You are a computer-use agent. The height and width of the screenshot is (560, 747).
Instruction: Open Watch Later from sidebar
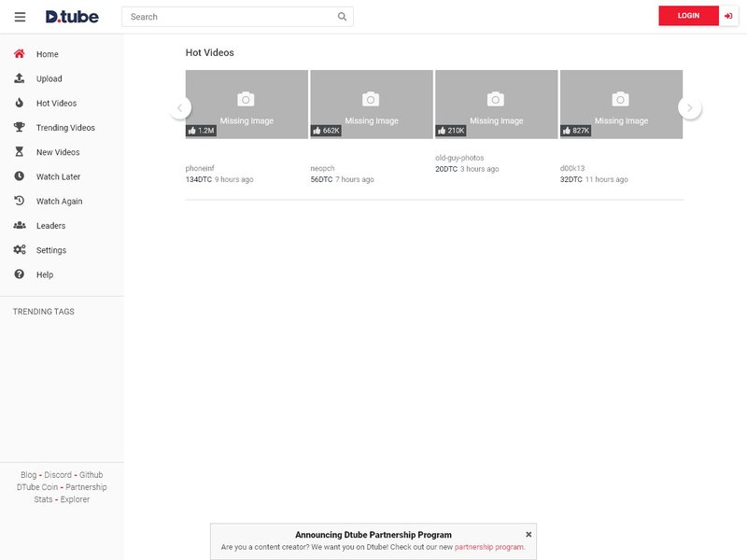tap(58, 176)
